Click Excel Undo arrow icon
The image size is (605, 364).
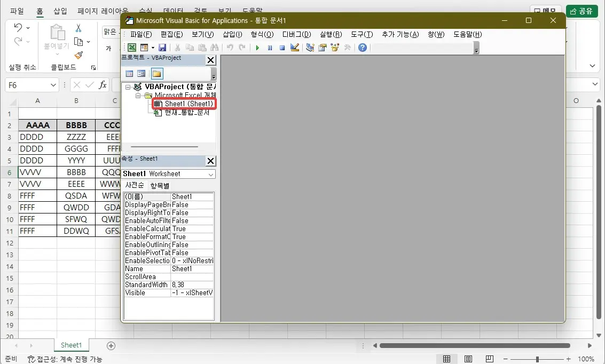coord(18,27)
